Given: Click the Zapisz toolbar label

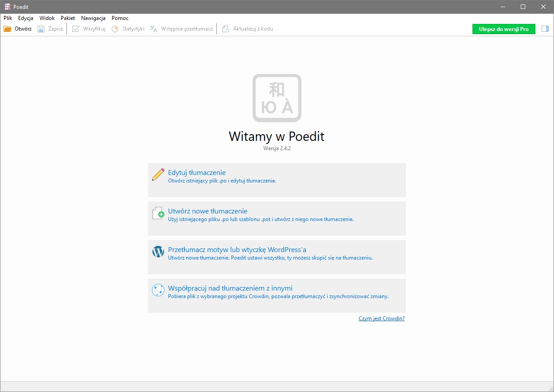Looking at the screenshot, I should [x=56, y=29].
